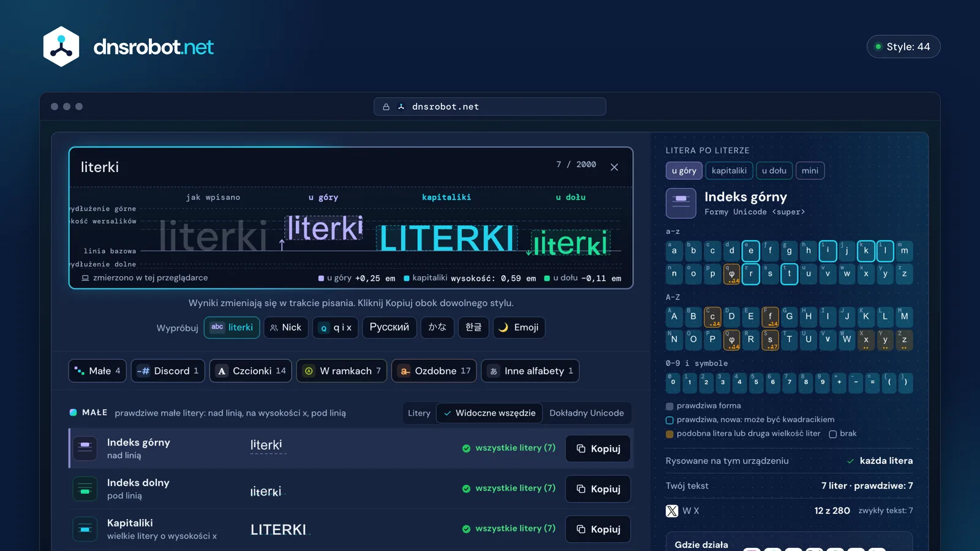This screenshot has height=551, width=980.
Task: Switch letter panel to 'kapitaliki' mode
Action: [729, 171]
